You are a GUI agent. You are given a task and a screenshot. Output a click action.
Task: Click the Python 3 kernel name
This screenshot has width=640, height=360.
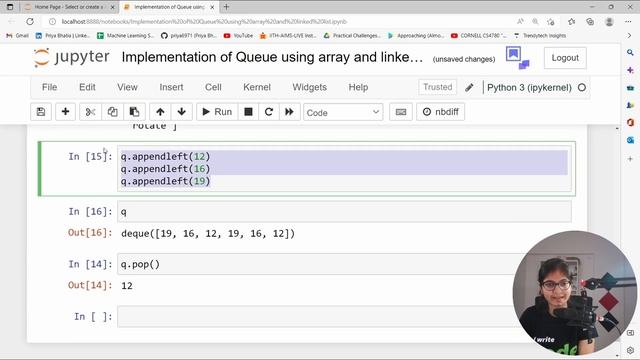coord(529,88)
